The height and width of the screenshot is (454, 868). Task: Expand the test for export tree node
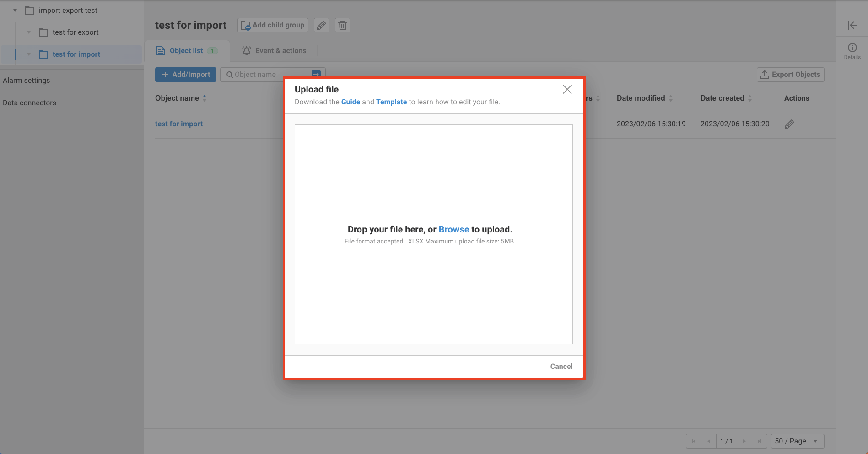click(x=29, y=32)
